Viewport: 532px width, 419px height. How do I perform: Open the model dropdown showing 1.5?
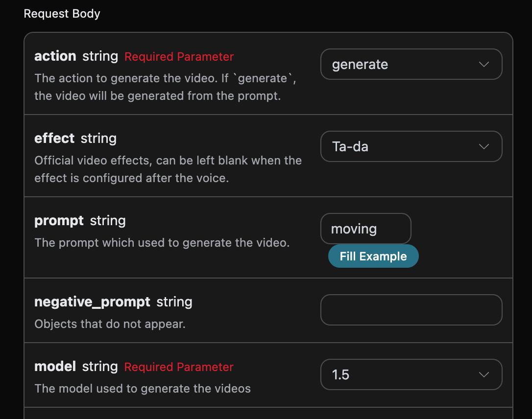(402, 374)
